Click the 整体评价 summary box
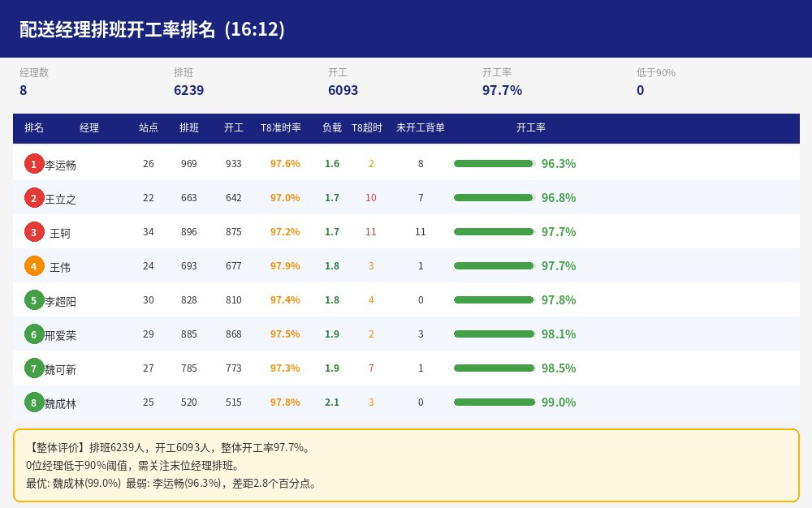The width and height of the screenshot is (812, 508). point(407,466)
